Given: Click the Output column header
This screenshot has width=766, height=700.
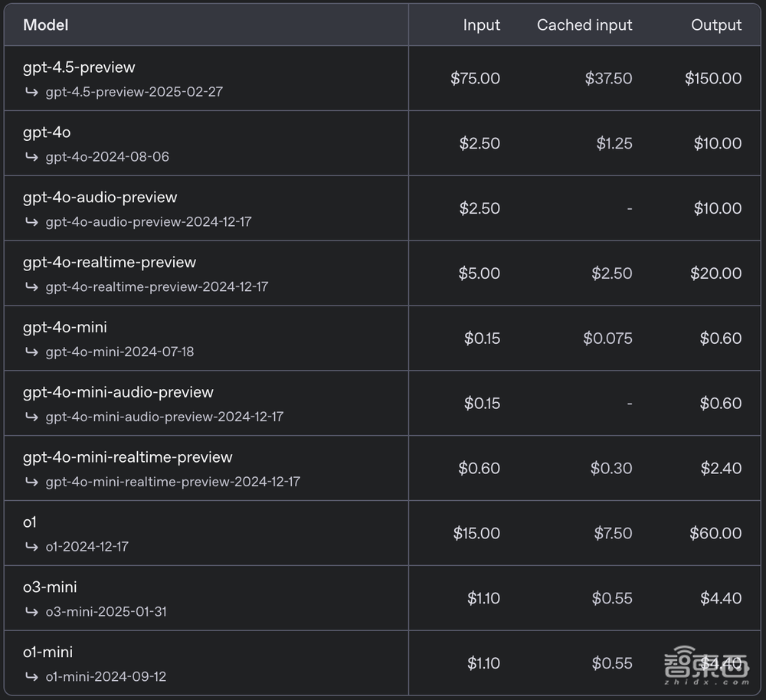Looking at the screenshot, I should pyautogui.click(x=716, y=25).
